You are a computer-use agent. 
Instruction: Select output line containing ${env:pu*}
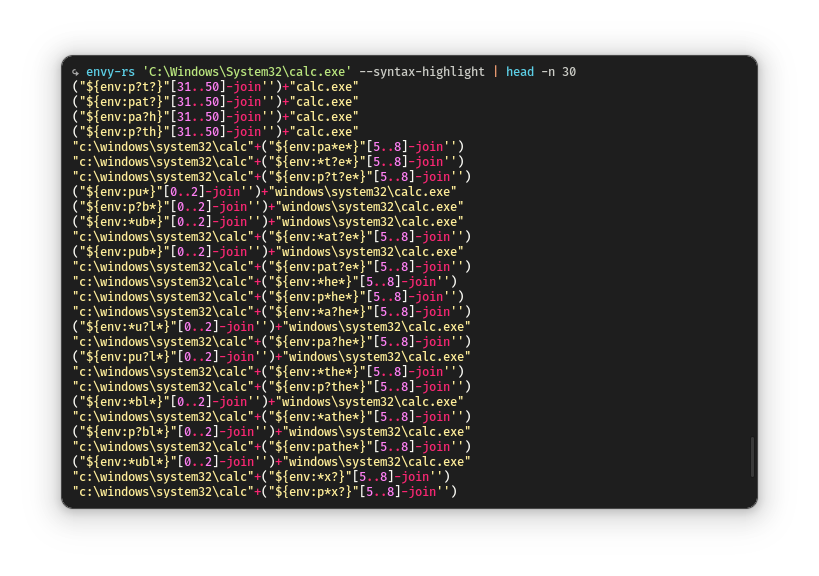click(264, 192)
